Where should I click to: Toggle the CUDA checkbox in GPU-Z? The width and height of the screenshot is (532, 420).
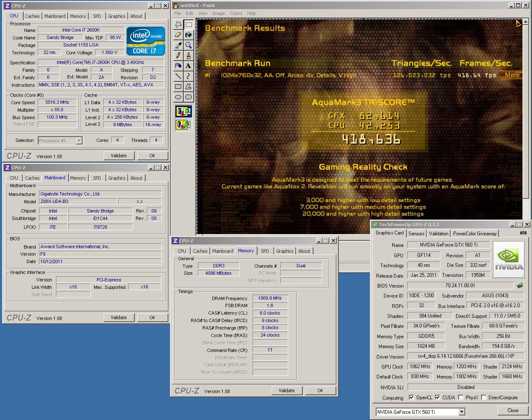(437, 397)
